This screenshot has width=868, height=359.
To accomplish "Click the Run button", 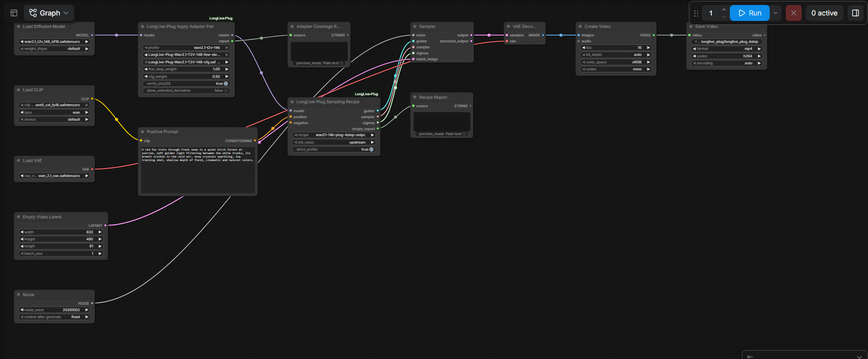I will [x=750, y=13].
